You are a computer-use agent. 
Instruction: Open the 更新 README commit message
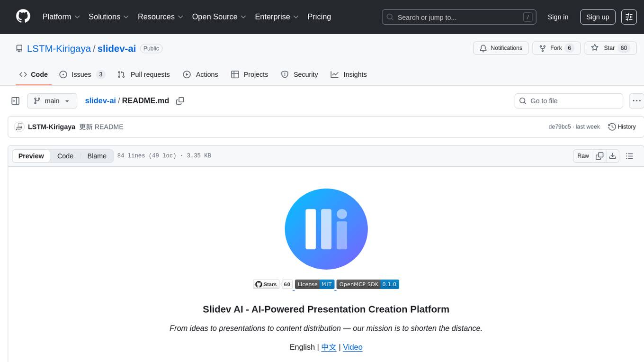(101, 127)
